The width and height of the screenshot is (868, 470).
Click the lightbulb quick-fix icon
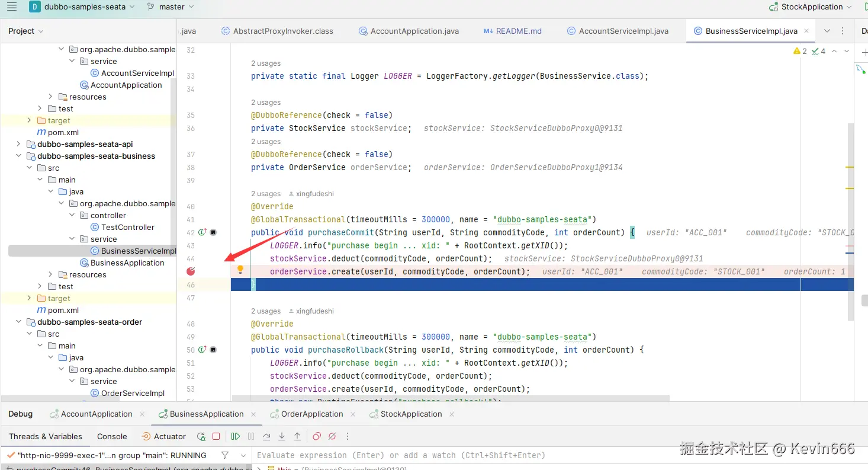[x=240, y=270]
